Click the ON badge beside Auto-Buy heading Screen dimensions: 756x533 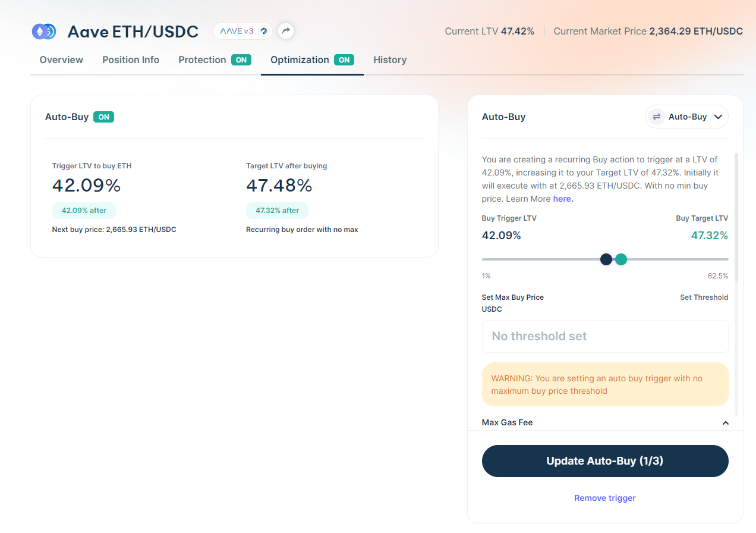(103, 117)
